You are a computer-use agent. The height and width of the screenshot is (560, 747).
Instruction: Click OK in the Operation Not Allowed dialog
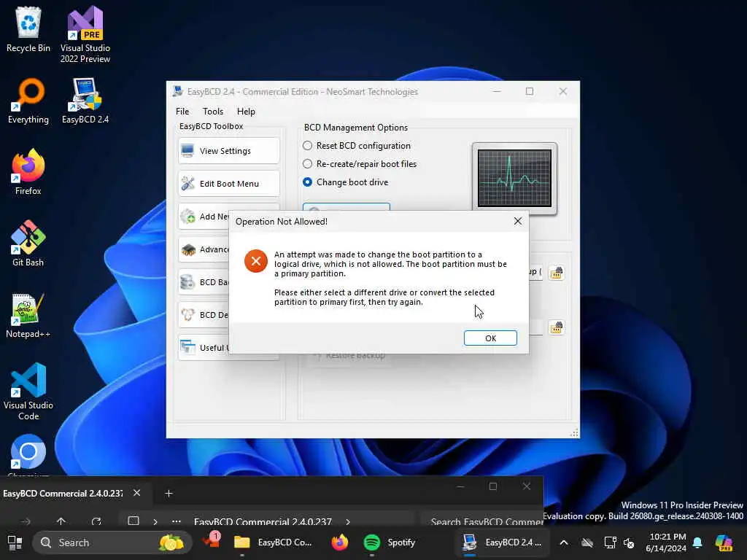pos(490,338)
